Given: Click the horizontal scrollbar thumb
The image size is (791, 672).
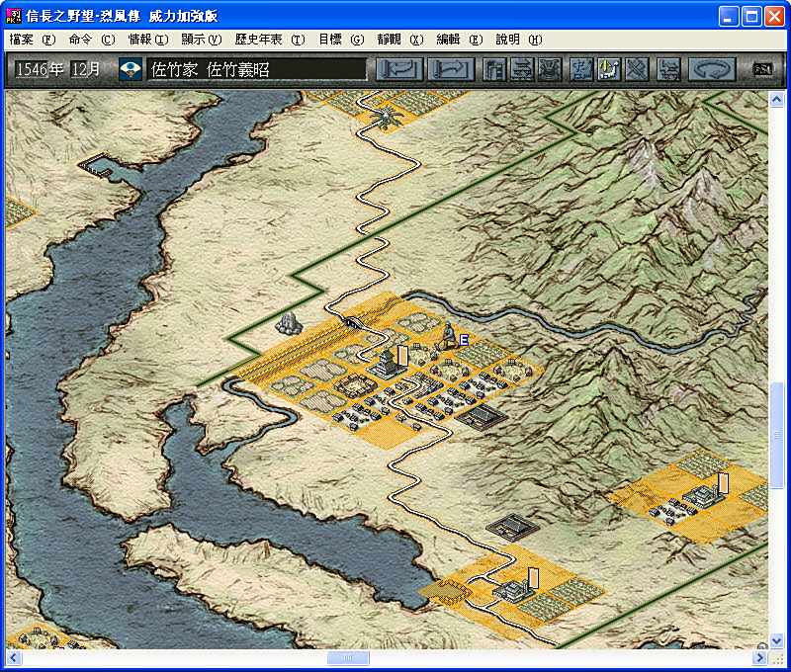Looking at the screenshot, I should pos(347,657).
